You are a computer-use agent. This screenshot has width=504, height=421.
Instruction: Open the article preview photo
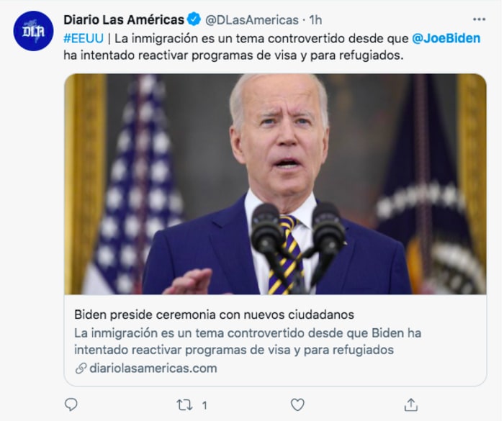276,184
